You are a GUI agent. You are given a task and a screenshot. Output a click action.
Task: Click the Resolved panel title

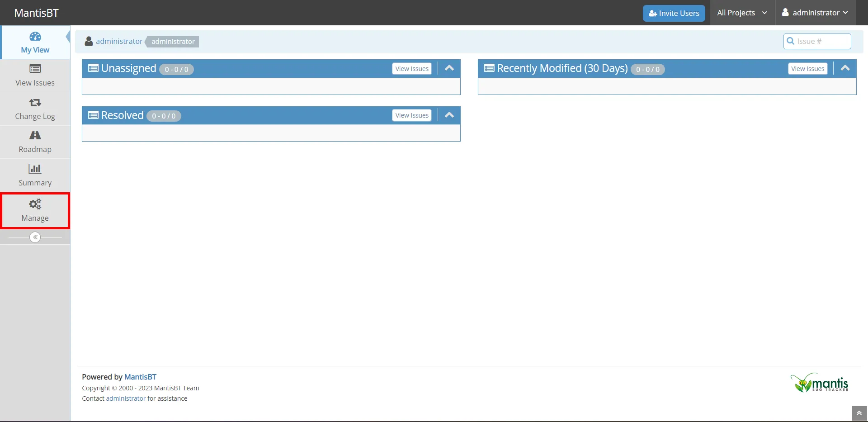pos(123,115)
